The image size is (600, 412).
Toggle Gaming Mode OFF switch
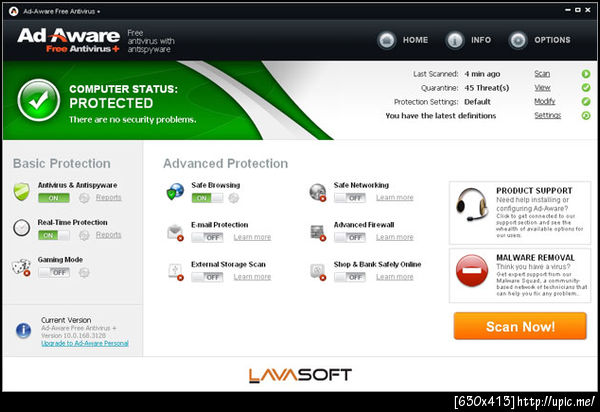(x=54, y=272)
